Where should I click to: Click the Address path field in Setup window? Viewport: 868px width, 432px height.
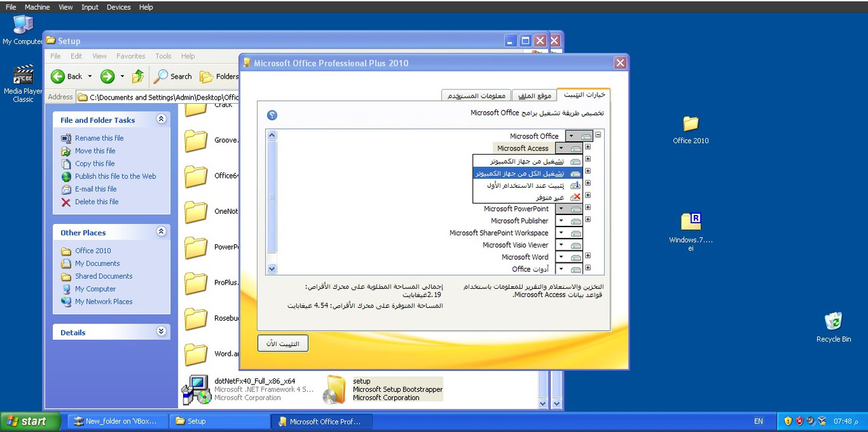[159, 97]
